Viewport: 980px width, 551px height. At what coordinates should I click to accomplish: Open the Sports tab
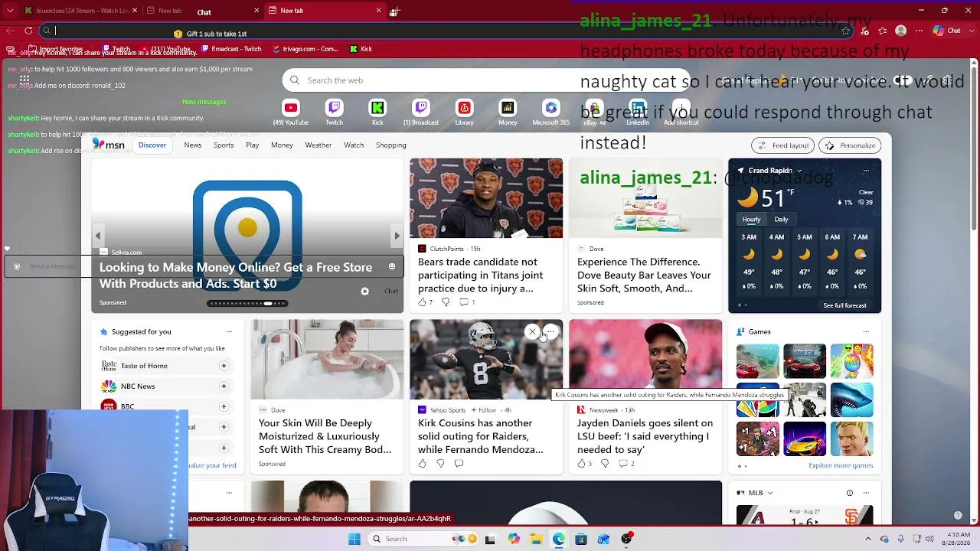[224, 145]
